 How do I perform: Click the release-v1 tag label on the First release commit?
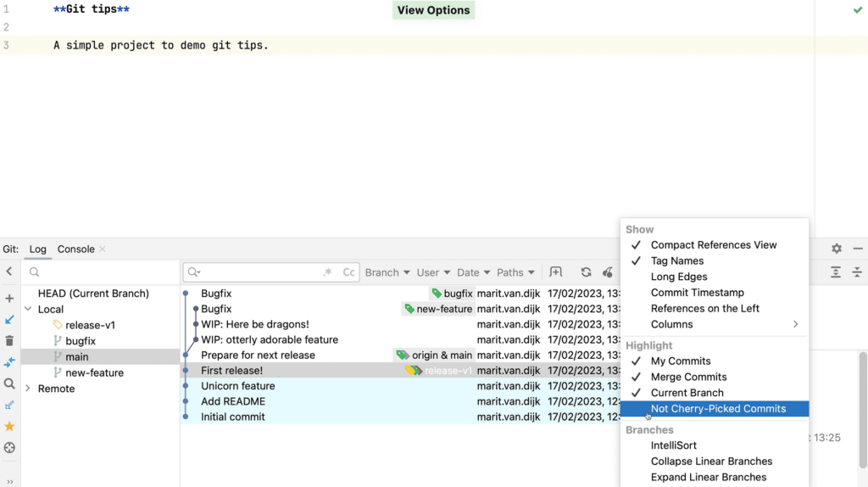point(439,371)
